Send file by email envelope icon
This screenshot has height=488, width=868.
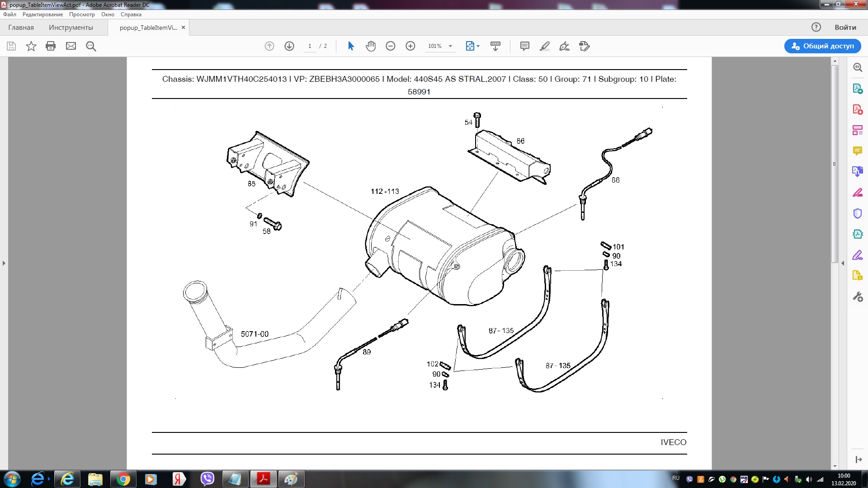click(71, 46)
